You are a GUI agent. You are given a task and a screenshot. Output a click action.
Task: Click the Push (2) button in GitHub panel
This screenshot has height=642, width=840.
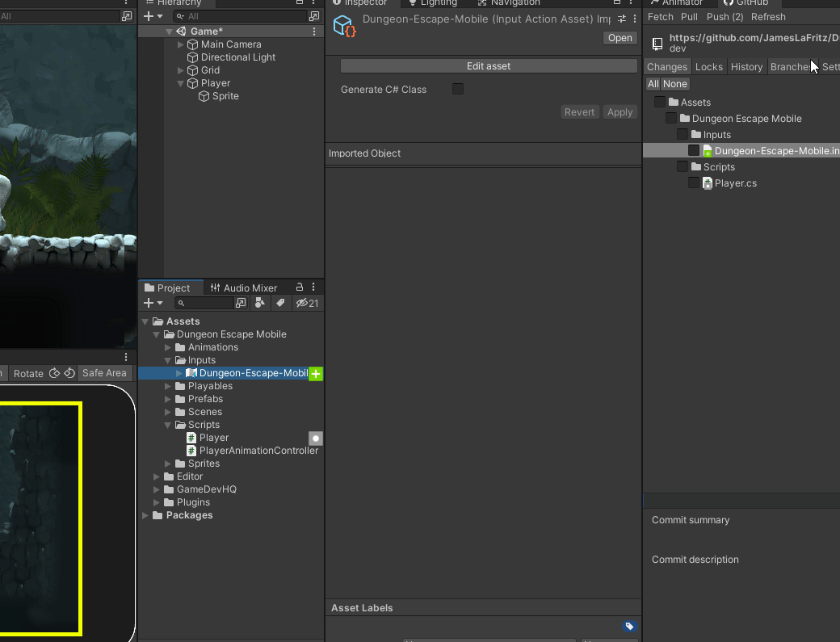(724, 17)
